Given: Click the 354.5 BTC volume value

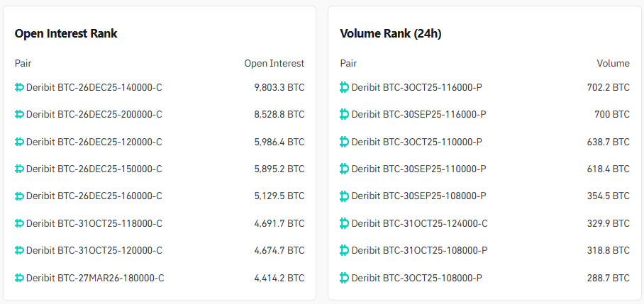Looking at the screenshot, I should pyautogui.click(x=609, y=196).
